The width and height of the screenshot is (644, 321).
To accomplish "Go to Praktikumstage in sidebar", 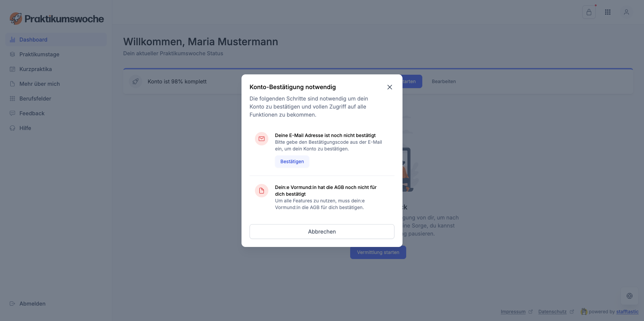I will [x=39, y=54].
